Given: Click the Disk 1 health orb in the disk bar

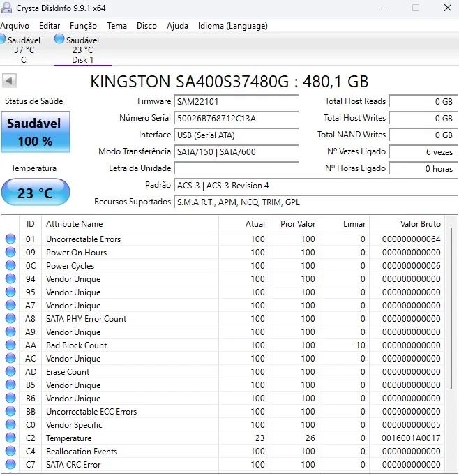Looking at the screenshot, I should (59, 39).
